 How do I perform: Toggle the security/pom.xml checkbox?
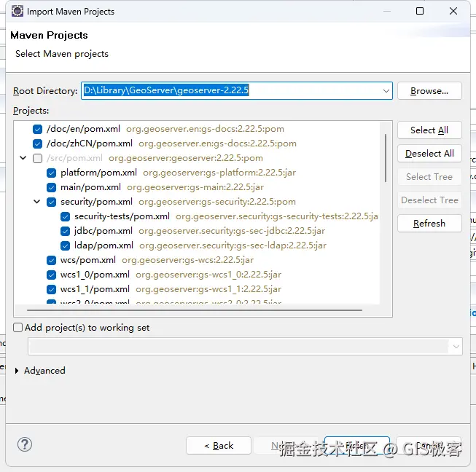click(52, 202)
